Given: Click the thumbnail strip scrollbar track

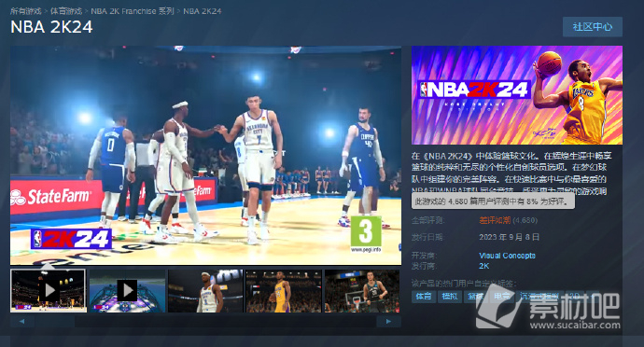Looking at the screenshot, I should 205,321.
